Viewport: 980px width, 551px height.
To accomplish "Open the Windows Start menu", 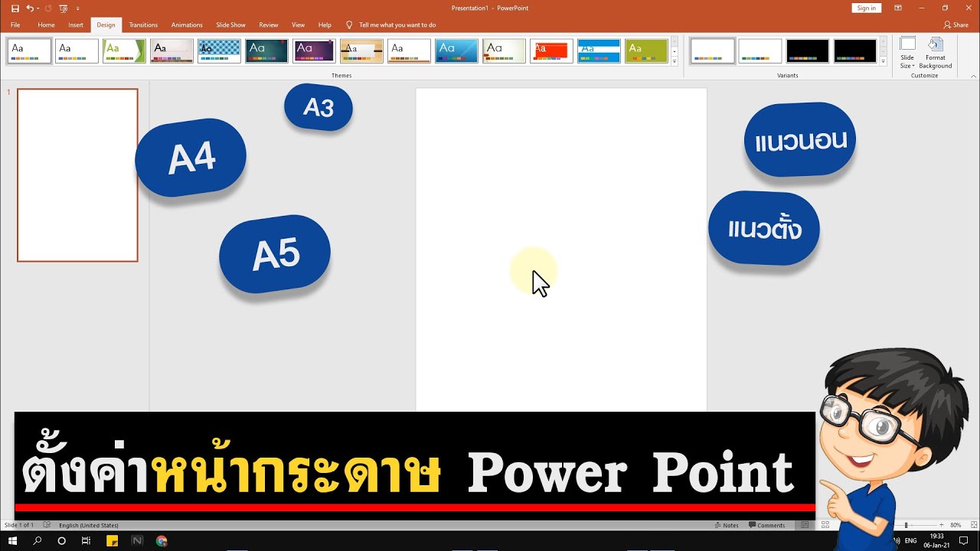I will (x=13, y=541).
